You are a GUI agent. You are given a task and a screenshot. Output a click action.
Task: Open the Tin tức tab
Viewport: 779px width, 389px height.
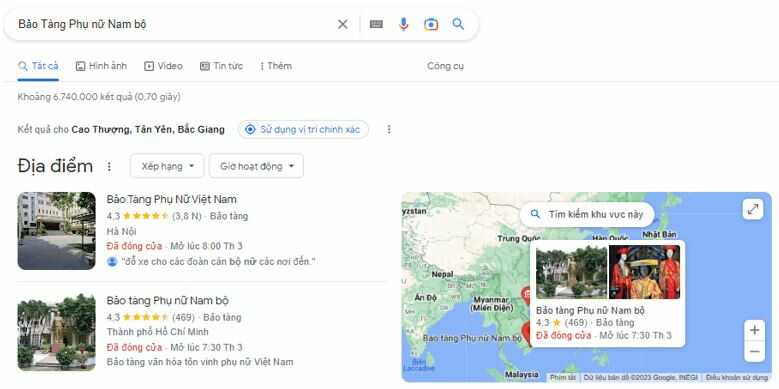pyautogui.click(x=221, y=66)
